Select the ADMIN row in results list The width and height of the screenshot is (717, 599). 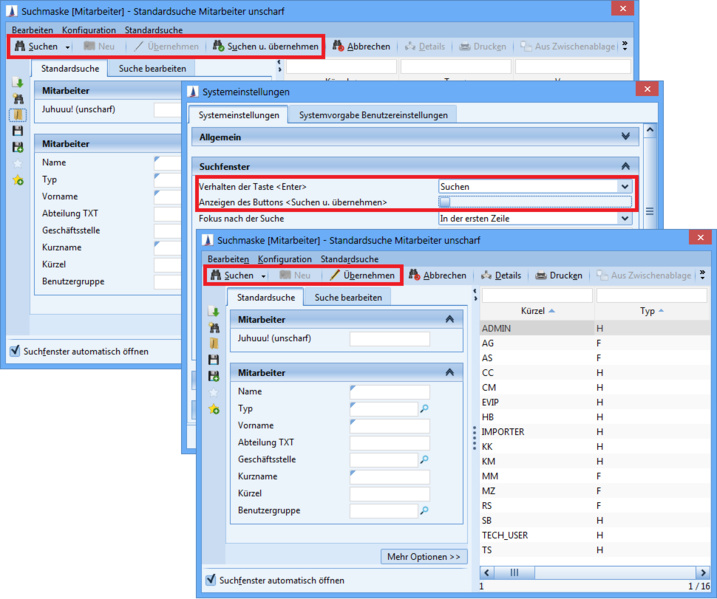tap(496, 328)
